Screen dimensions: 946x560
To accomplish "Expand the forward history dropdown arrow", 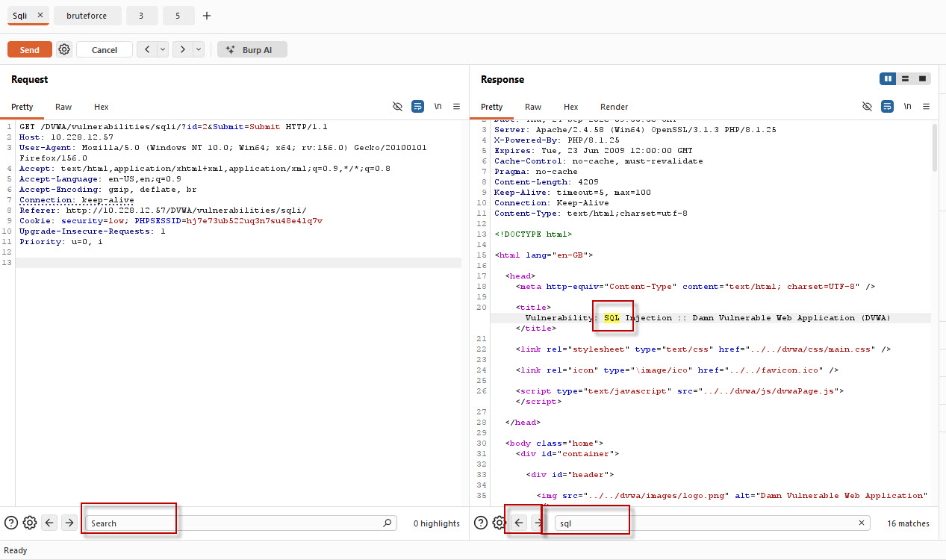I will (199, 49).
